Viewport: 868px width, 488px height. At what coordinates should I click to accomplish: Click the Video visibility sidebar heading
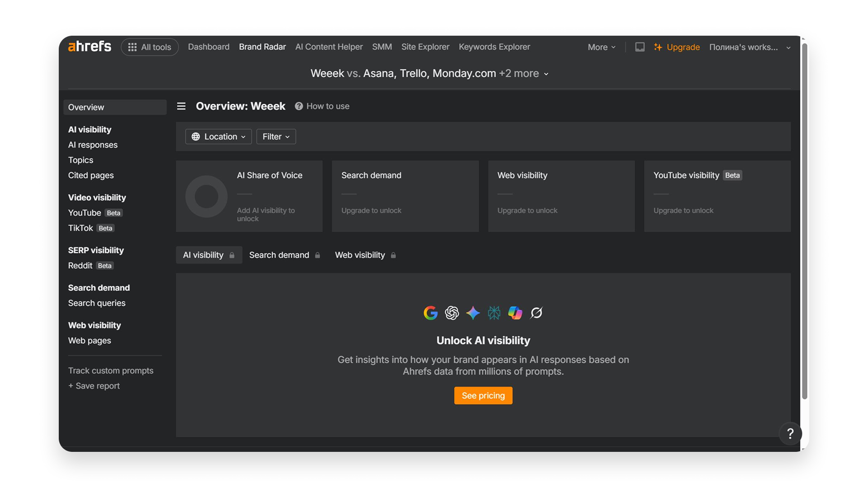click(x=97, y=197)
